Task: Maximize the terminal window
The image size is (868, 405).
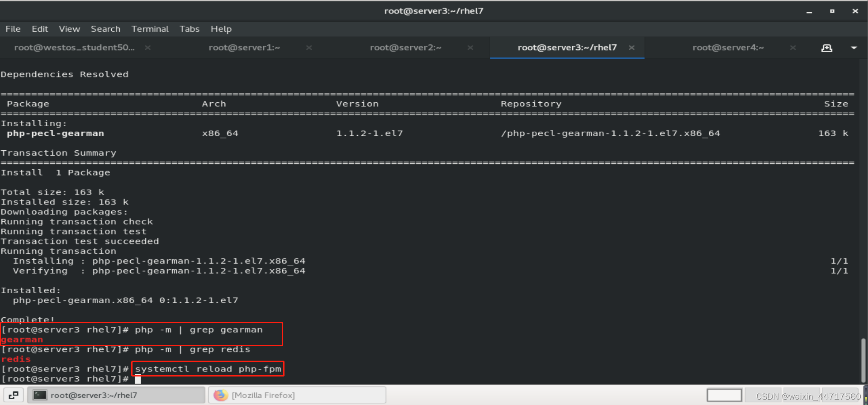Action: 832,11
